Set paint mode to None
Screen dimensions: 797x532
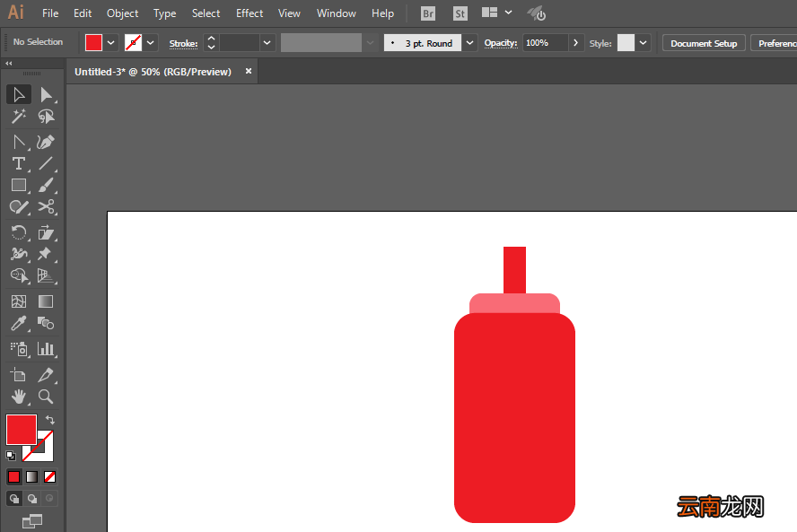tap(50, 476)
